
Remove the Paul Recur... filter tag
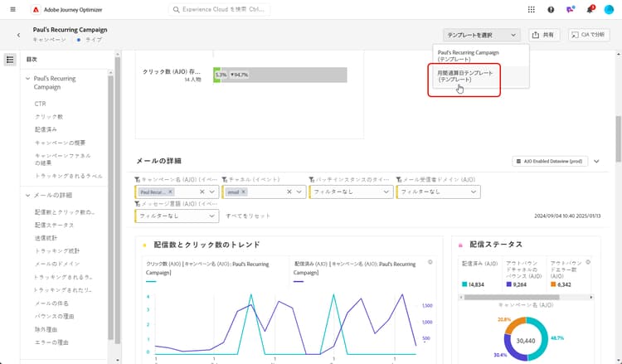tap(171, 192)
